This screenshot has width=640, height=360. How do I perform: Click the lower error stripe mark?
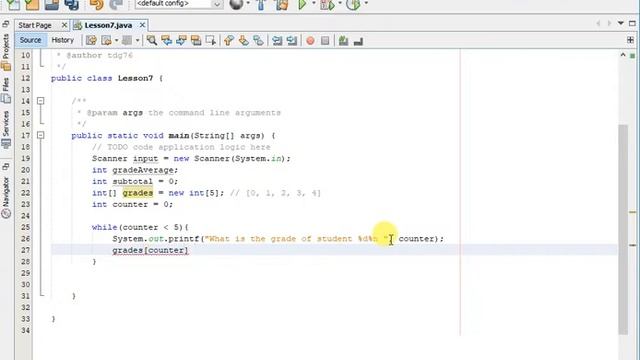click(x=633, y=245)
